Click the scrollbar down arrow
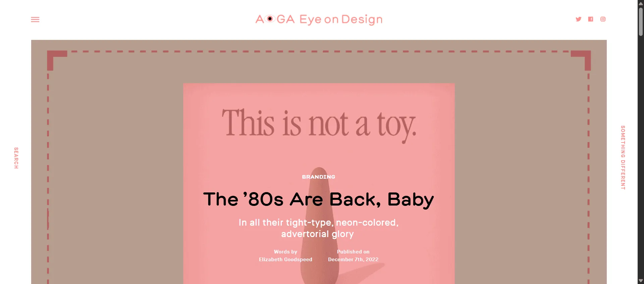The width and height of the screenshot is (644, 284). pos(641,281)
